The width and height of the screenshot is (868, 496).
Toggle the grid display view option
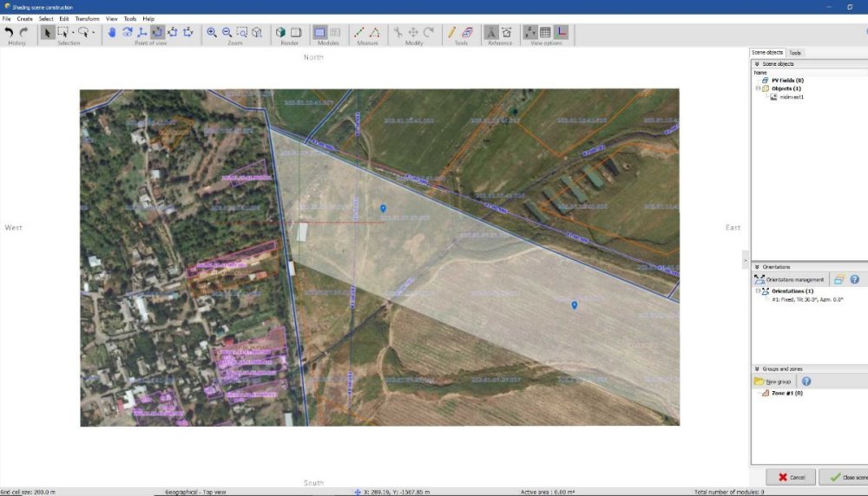545,32
